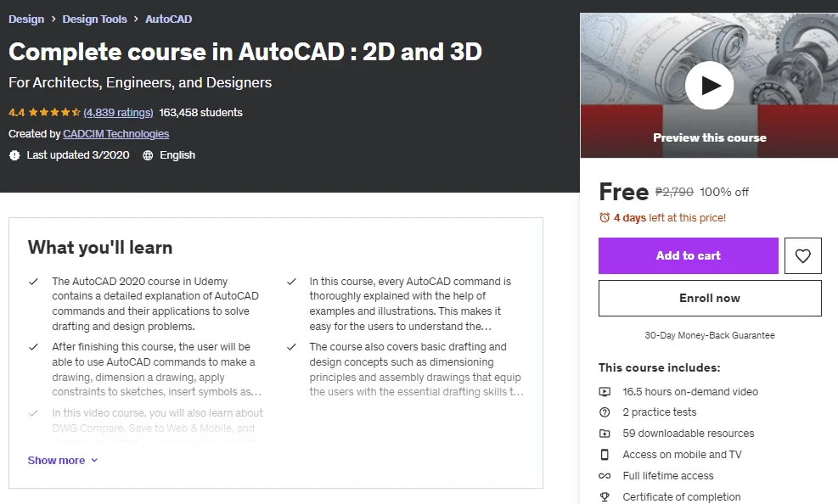Open the AutoCAD breadcrumb link
The image size is (838, 504).
(x=168, y=20)
